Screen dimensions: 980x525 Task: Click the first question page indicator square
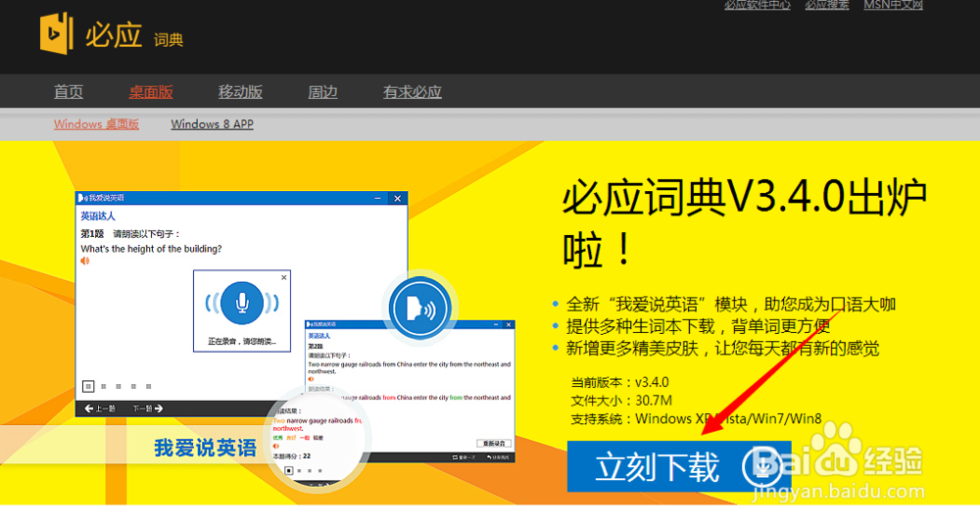88,386
